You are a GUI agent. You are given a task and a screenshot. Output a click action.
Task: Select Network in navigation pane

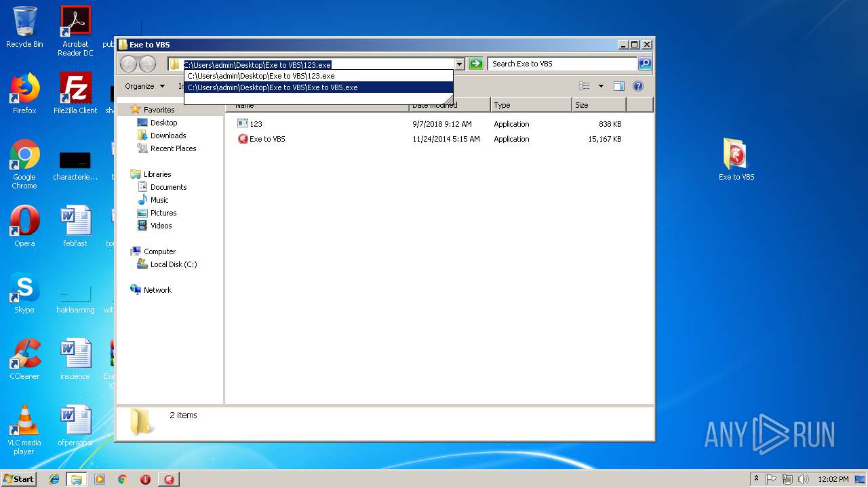click(x=157, y=290)
